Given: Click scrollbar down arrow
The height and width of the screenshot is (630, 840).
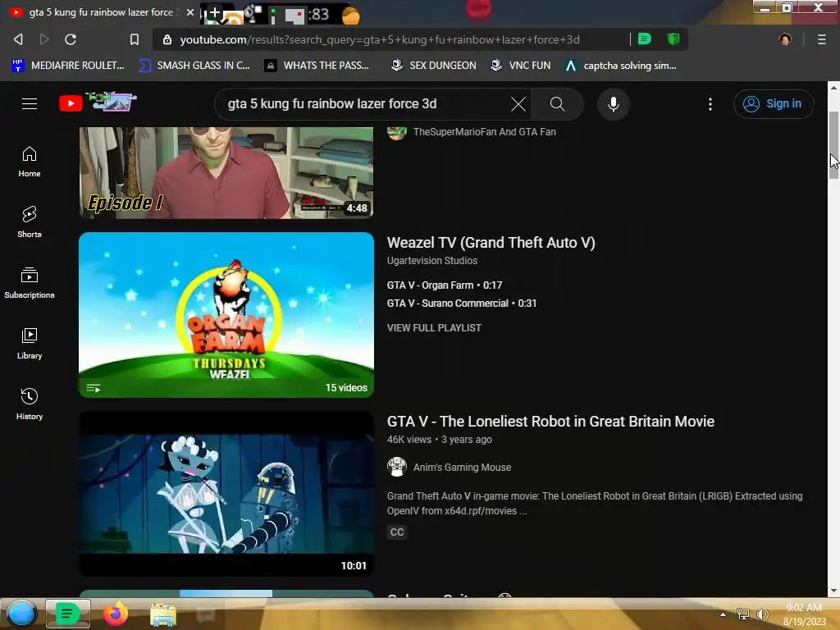Looking at the screenshot, I should point(833,591).
